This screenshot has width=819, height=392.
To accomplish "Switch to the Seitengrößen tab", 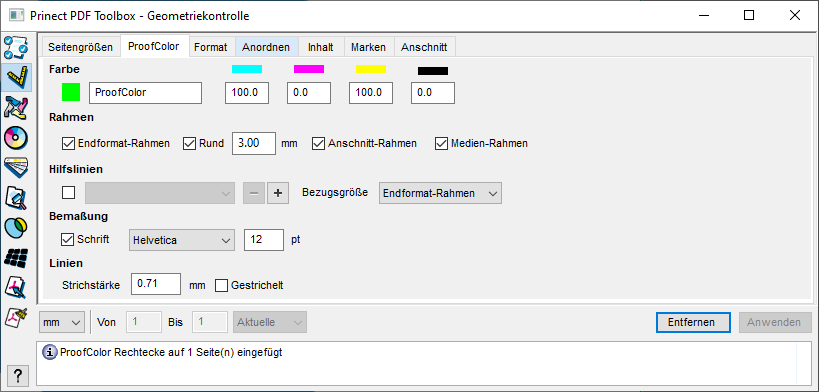I will click(x=80, y=47).
